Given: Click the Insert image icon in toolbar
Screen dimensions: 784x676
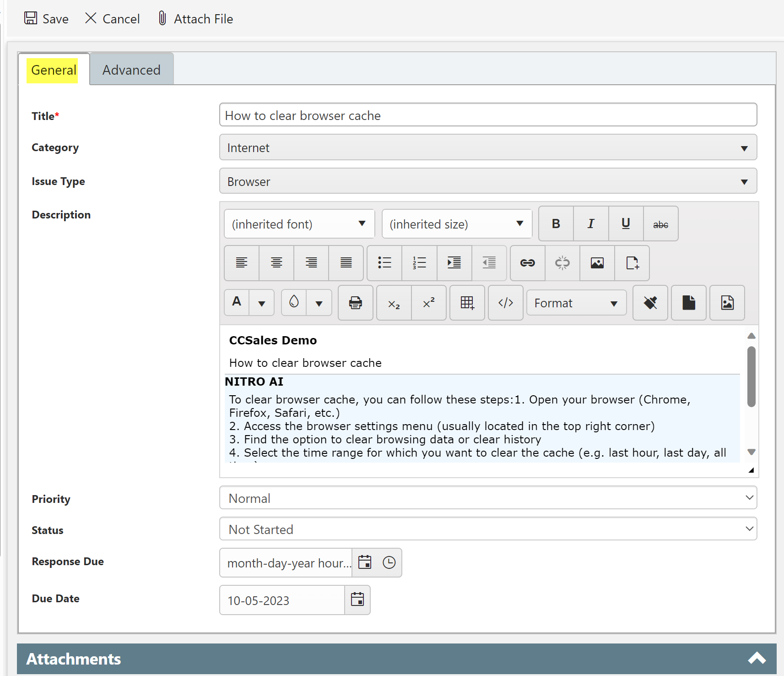Looking at the screenshot, I should pos(597,263).
